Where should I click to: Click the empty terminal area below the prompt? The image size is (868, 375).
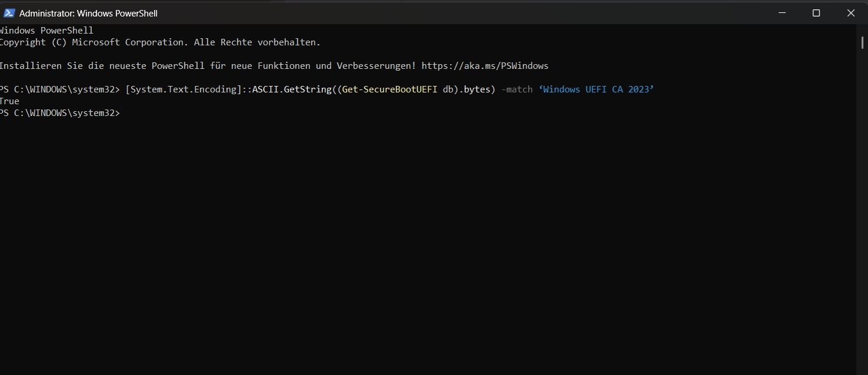click(x=412, y=247)
